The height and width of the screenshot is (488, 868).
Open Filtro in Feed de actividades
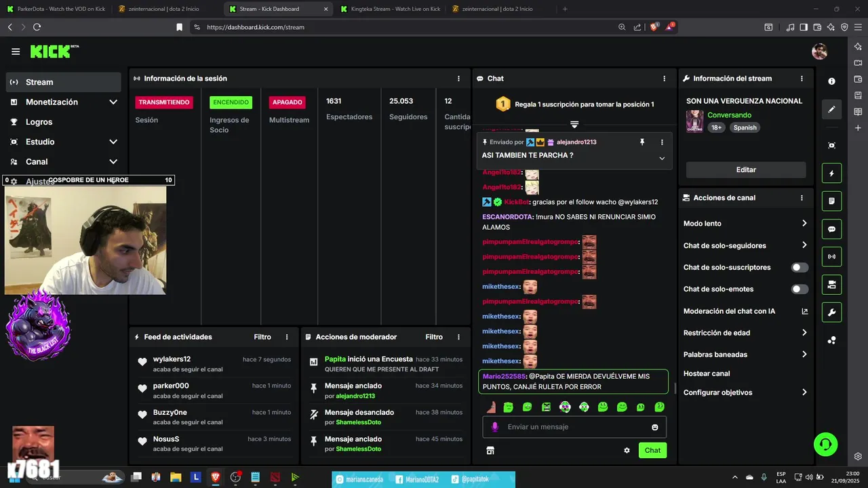[x=262, y=337]
